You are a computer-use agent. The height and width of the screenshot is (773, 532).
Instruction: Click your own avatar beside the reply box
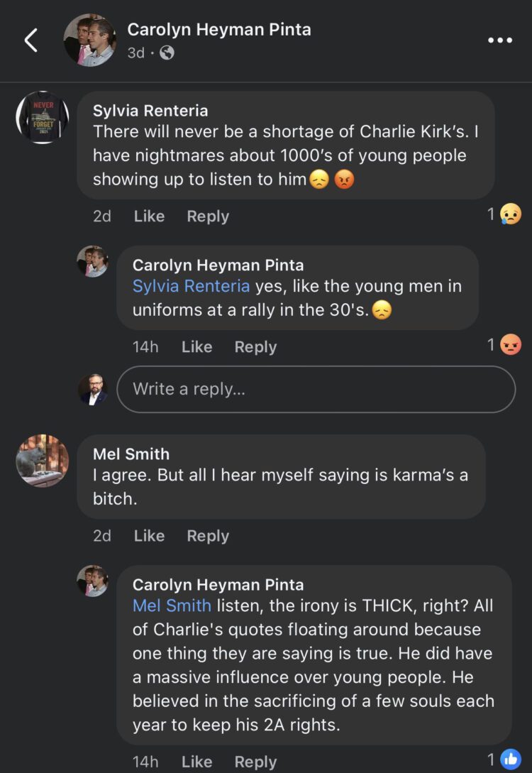[x=96, y=389]
